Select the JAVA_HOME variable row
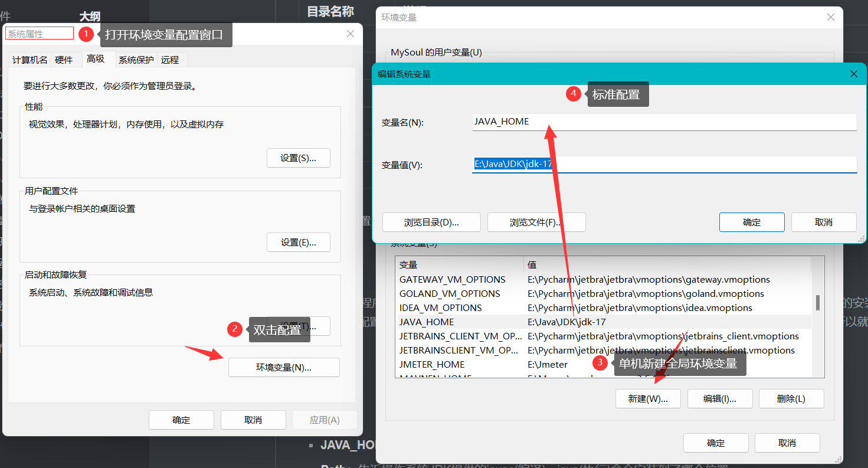The width and height of the screenshot is (868, 468). tap(604, 322)
